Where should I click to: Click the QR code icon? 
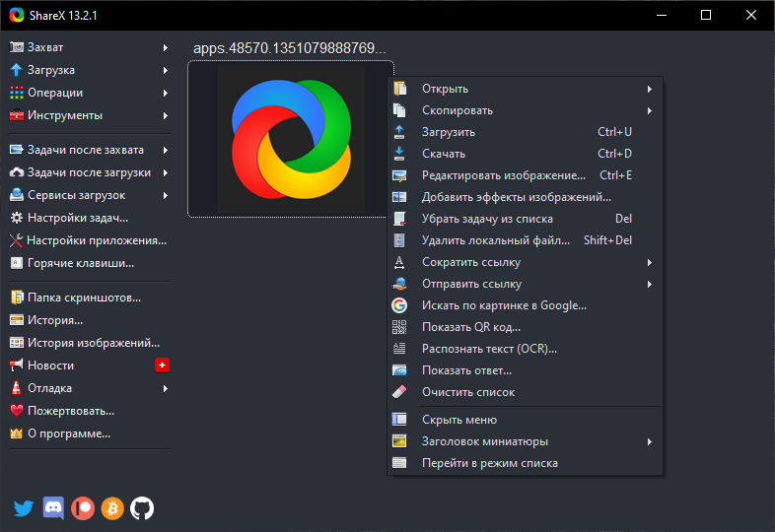coord(399,327)
